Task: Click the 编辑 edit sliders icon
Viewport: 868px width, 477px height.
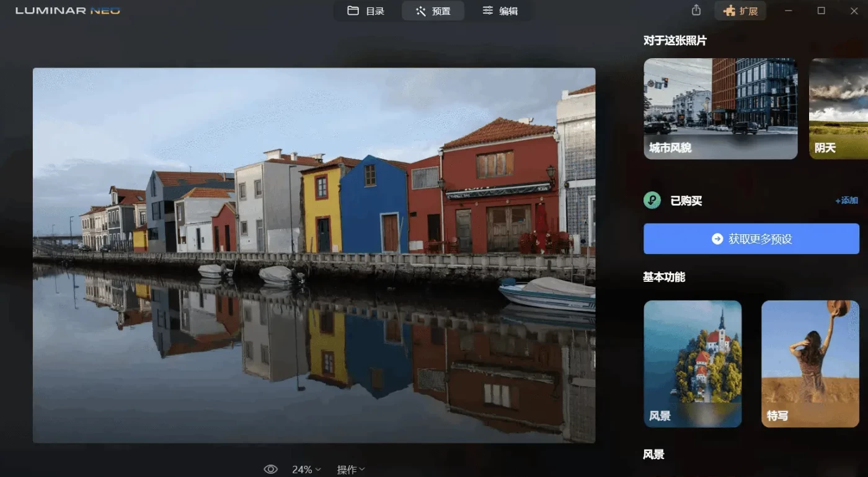Action: pyautogui.click(x=488, y=11)
